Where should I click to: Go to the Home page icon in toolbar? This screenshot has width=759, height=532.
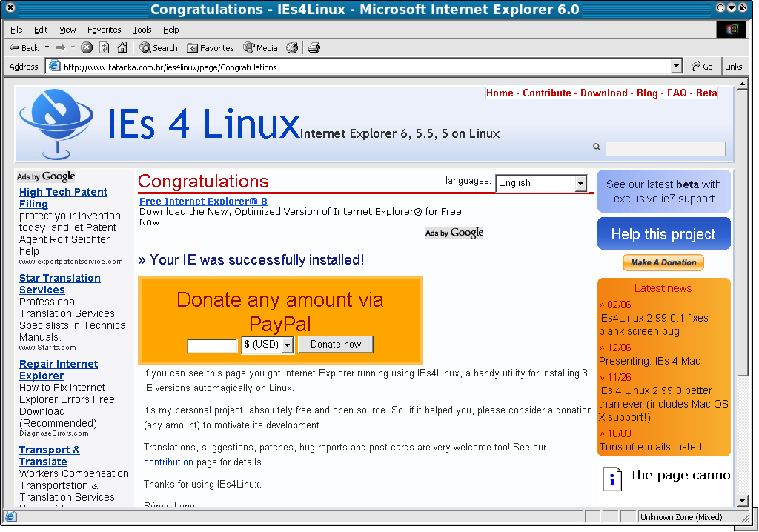tap(122, 47)
